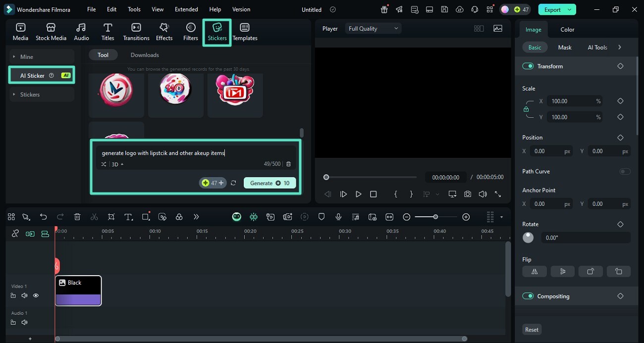The image size is (644, 343).
Task: Delete the prompt text with trash icon
Action: point(289,164)
